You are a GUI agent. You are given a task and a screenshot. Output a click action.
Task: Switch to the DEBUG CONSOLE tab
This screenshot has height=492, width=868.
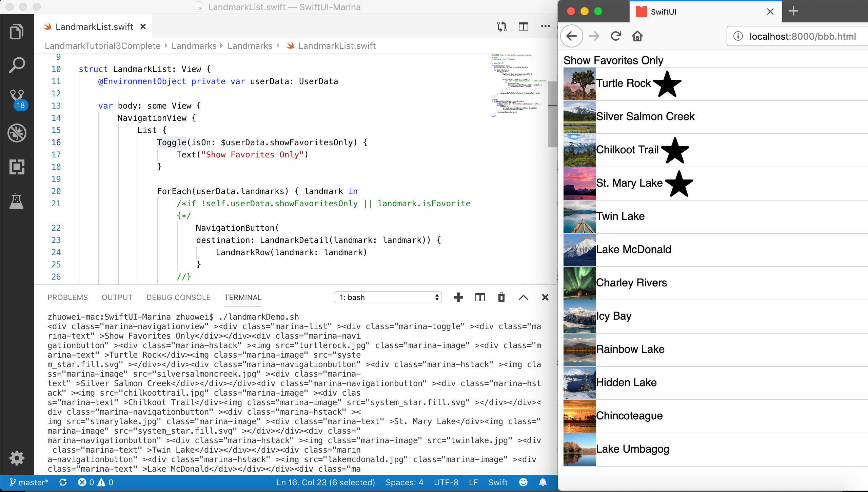click(178, 297)
